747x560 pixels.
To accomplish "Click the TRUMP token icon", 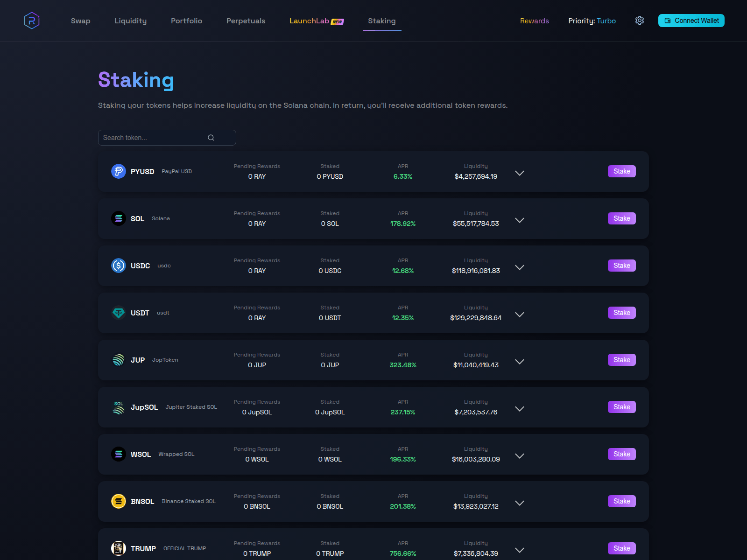I will pos(119,548).
